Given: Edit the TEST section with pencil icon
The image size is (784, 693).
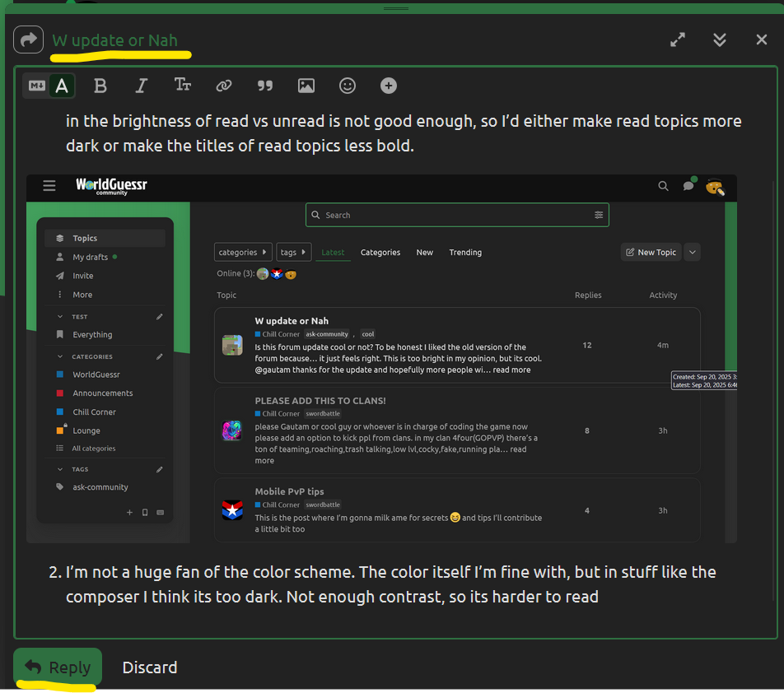Looking at the screenshot, I should (160, 317).
